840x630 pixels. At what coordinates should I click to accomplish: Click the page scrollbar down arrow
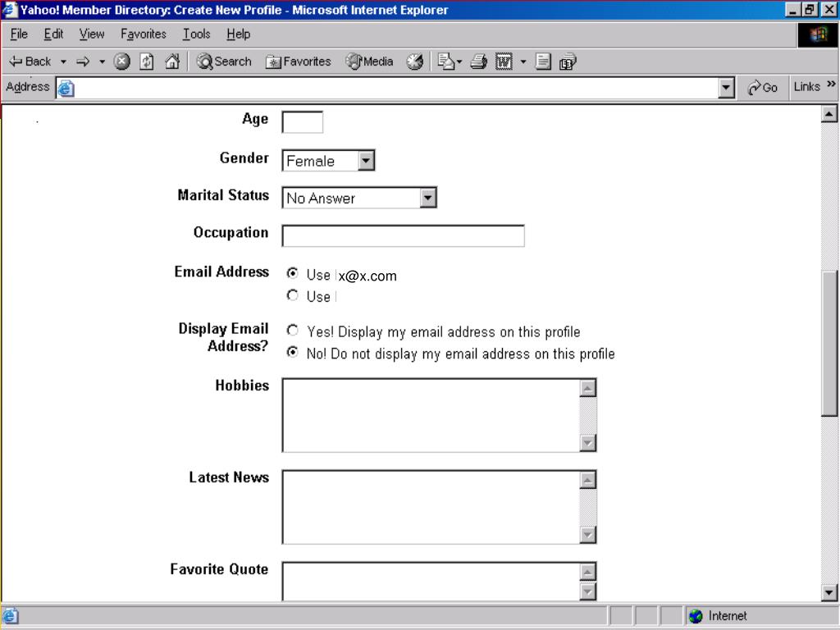point(829,592)
